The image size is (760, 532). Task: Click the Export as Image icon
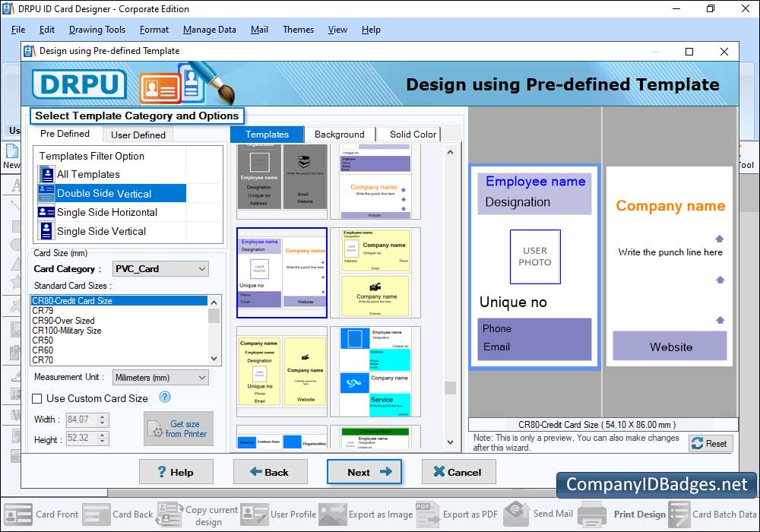pyautogui.click(x=333, y=515)
